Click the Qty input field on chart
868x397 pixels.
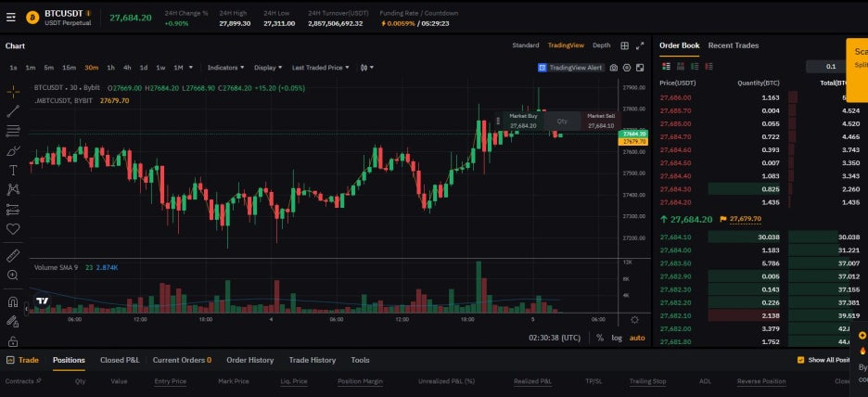pyautogui.click(x=562, y=121)
